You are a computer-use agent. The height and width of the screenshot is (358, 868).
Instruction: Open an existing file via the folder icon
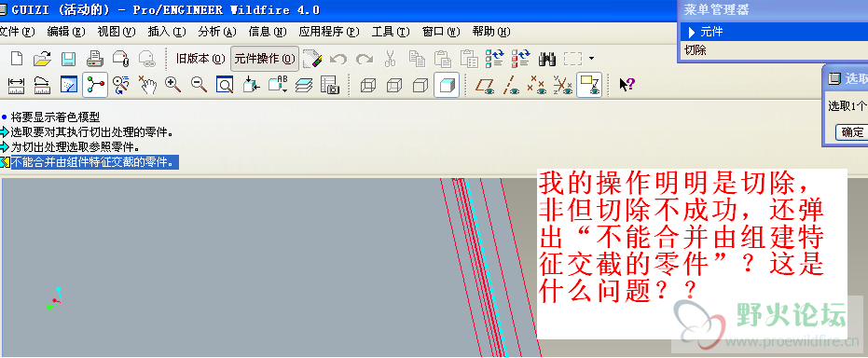43,59
